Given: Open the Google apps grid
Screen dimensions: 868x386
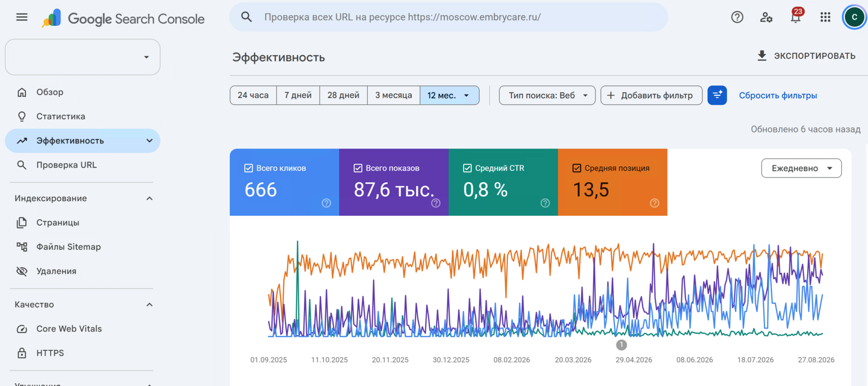Looking at the screenshot, I should click(x=825, y=17).
